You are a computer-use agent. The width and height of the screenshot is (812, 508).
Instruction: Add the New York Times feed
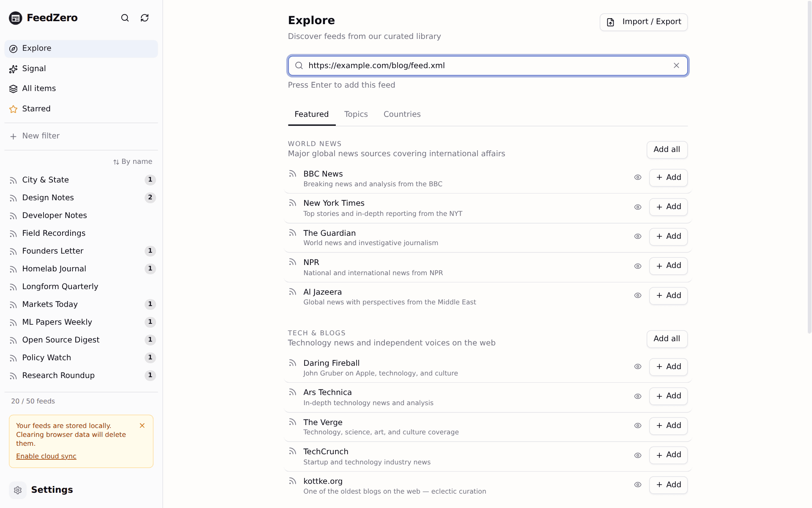pos(668,207)
